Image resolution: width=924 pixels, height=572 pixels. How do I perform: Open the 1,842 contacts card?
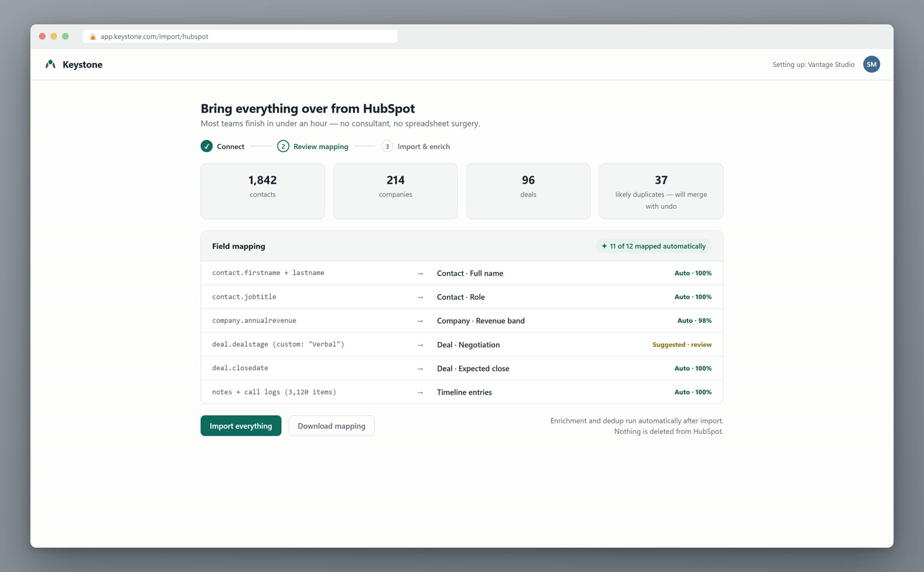click(263, 191)
